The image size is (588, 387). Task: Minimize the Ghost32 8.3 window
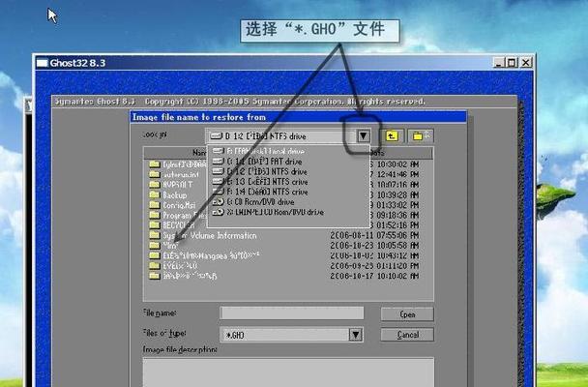pos(498,63)
